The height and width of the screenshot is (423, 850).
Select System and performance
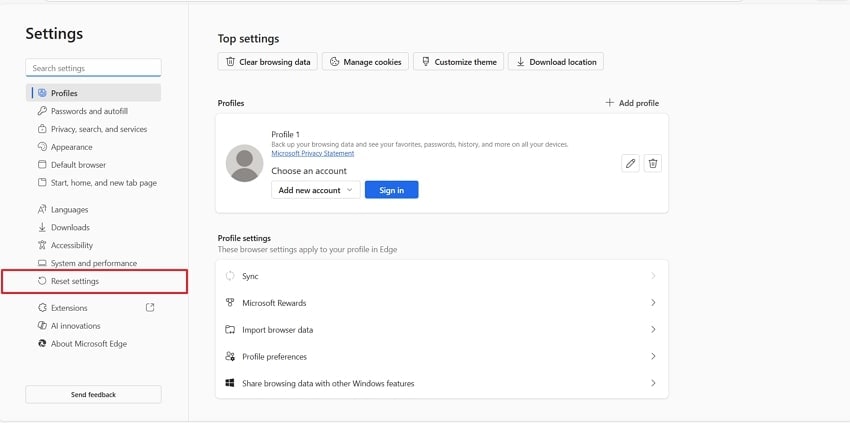93,263
